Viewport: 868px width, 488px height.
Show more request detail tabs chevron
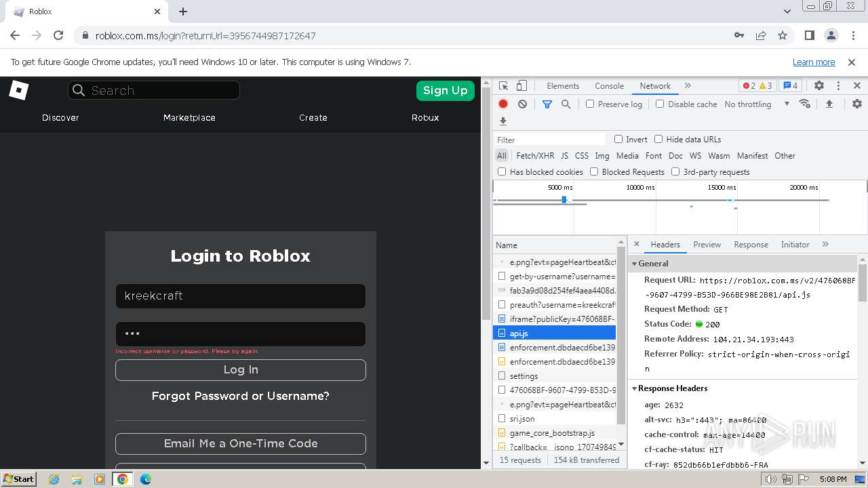click(x=825, y=244)
